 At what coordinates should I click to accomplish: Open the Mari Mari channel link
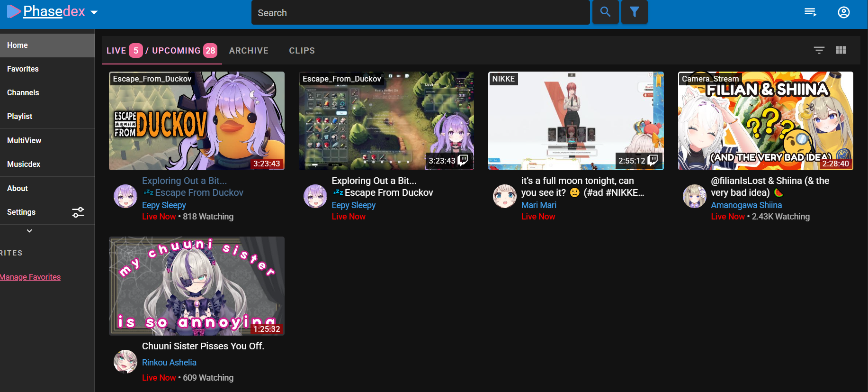coord(539,205)
